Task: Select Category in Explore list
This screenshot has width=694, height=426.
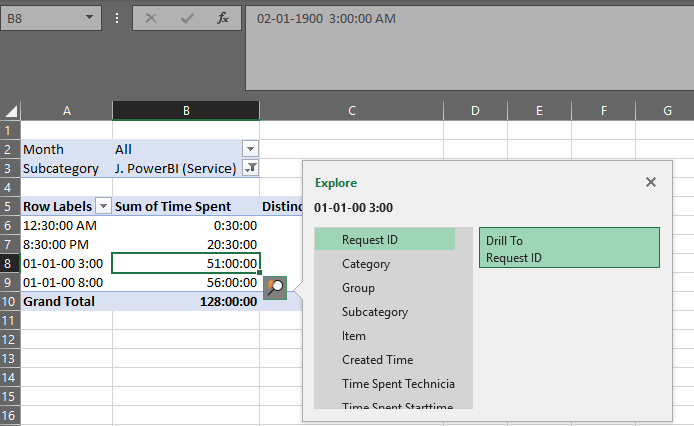Action: [385, 264]
